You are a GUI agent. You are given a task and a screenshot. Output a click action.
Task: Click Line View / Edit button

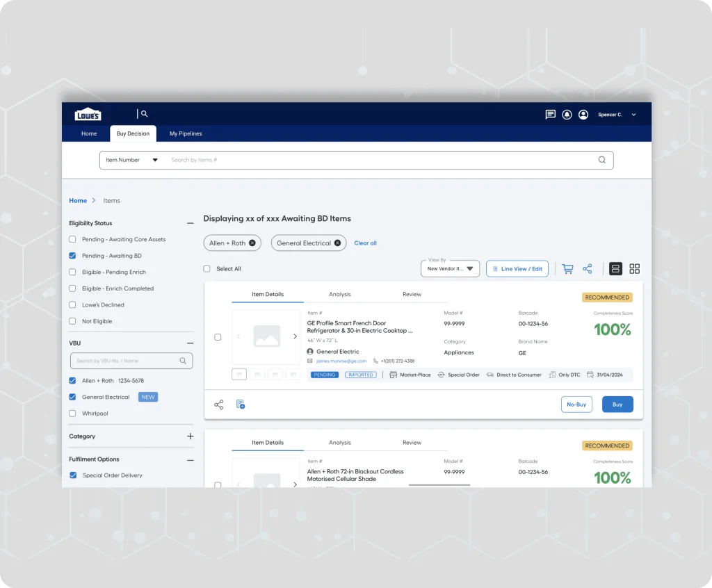tap(517, 269)
